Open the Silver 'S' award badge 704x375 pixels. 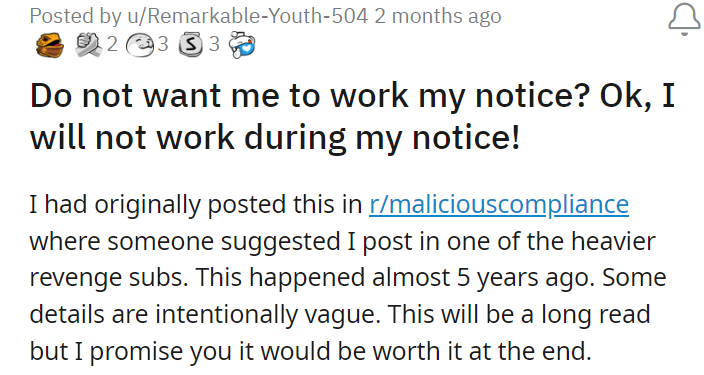point(191,44)
